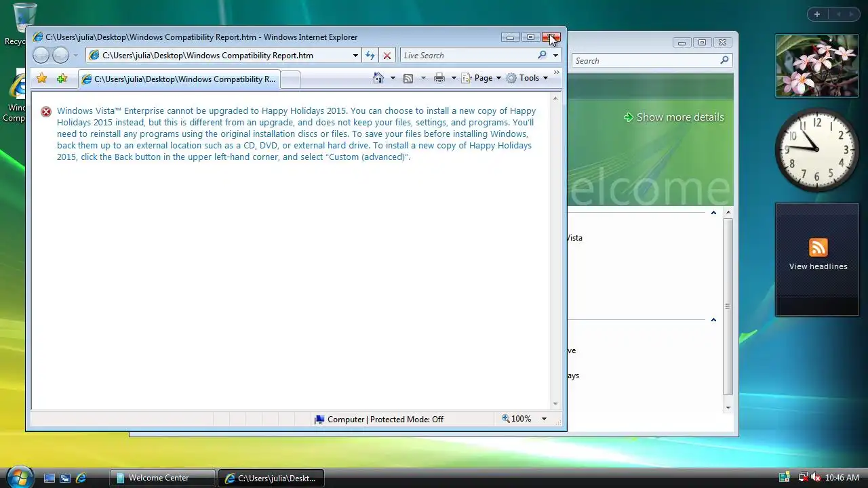This screenshot has height=488, width=868.
Task: Click Switch between windows quick launch icon
Action: point(65,478)
